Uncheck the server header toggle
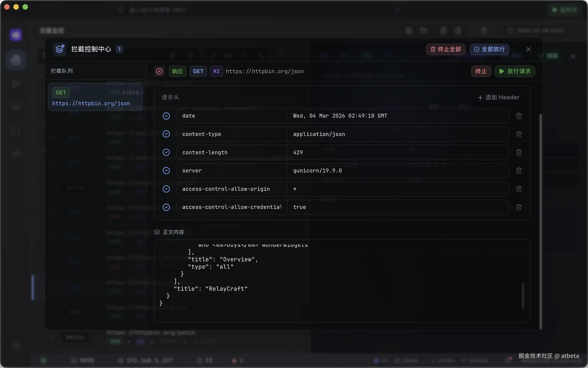Screen dimensions: 588x368 pyautogui.click(x=166, y=171)
